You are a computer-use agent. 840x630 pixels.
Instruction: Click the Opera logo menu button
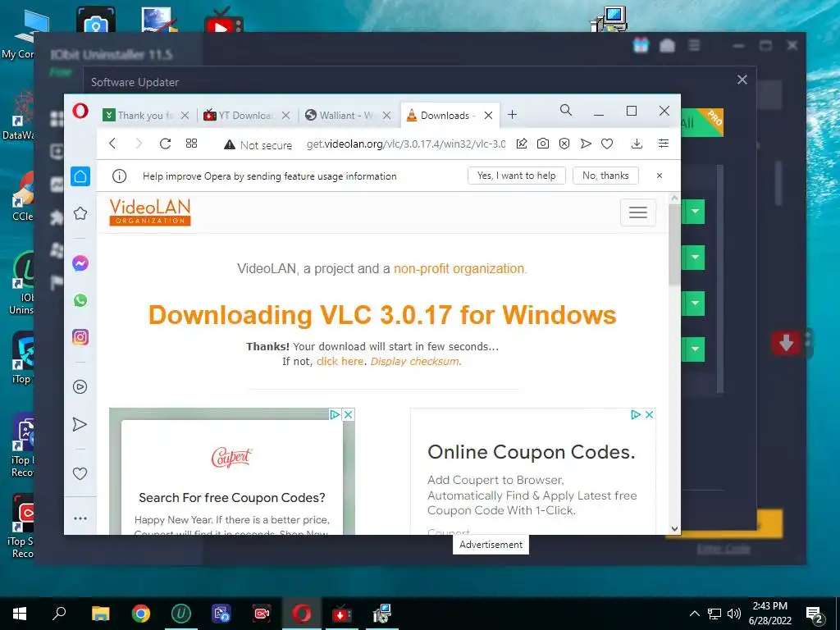point(80,112)
